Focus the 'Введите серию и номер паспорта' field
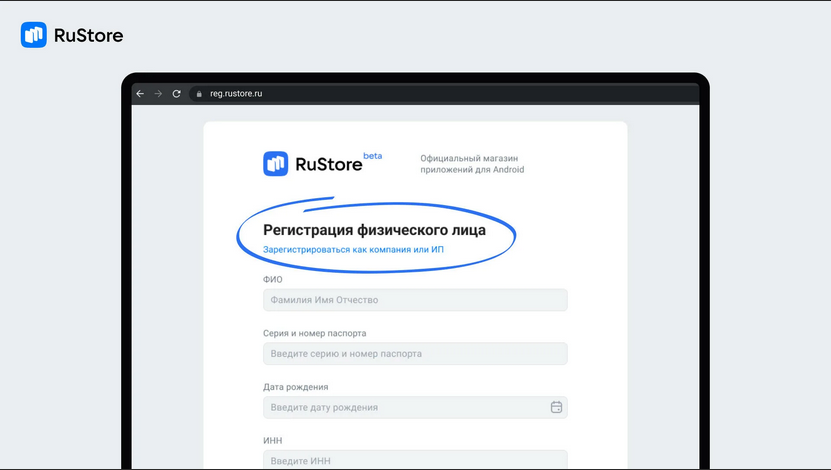 pos(415,353)
